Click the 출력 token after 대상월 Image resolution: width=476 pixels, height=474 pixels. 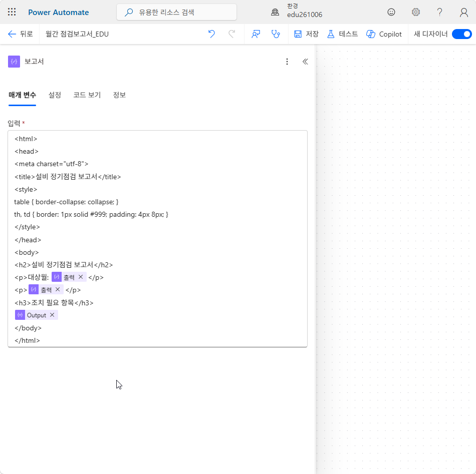pos(69,277)
